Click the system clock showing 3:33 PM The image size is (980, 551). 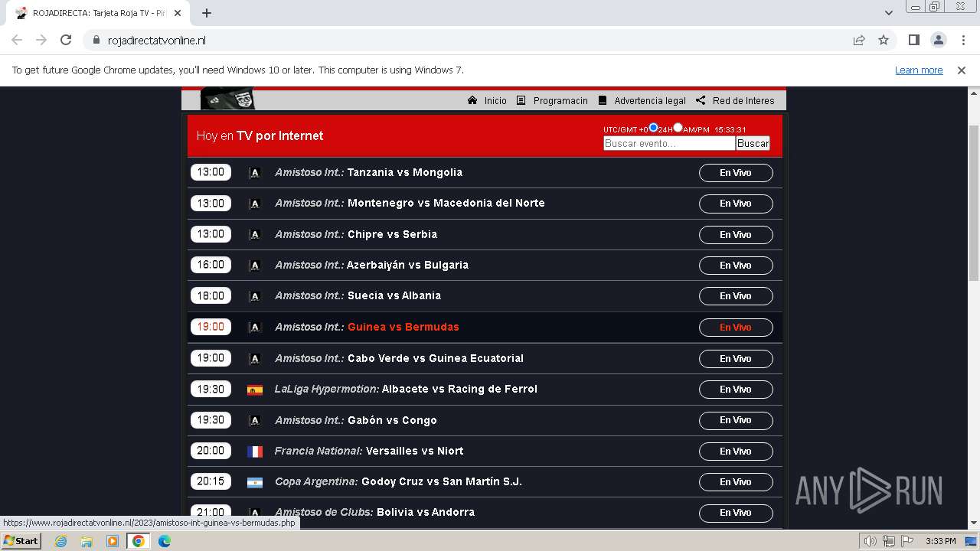coord(940,541)
